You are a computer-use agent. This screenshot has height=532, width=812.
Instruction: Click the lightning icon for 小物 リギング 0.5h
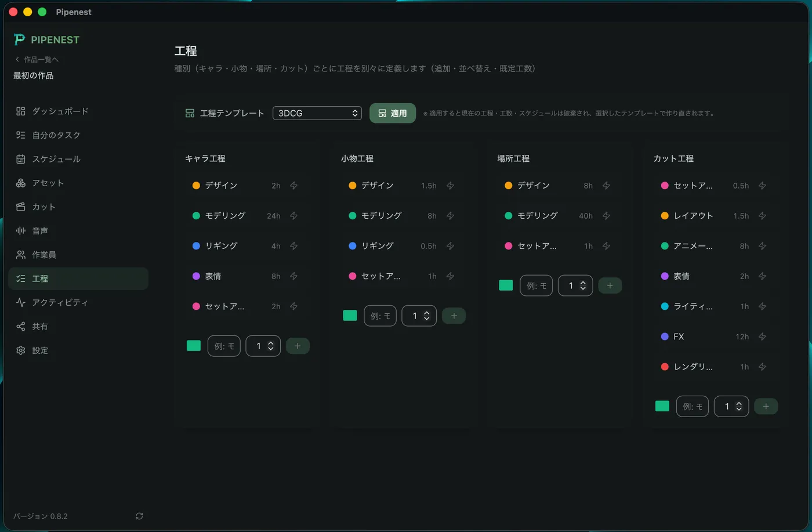451,246
